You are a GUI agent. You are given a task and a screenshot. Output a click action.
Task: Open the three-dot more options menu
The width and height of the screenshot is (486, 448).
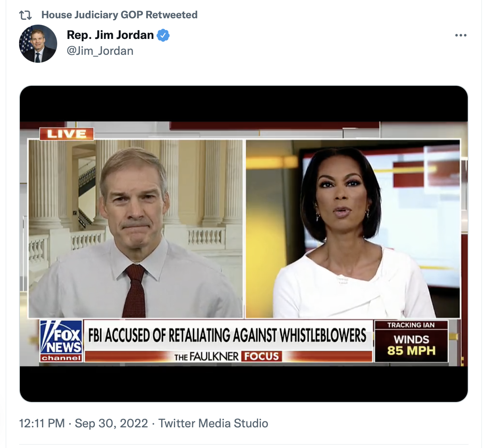461,35
